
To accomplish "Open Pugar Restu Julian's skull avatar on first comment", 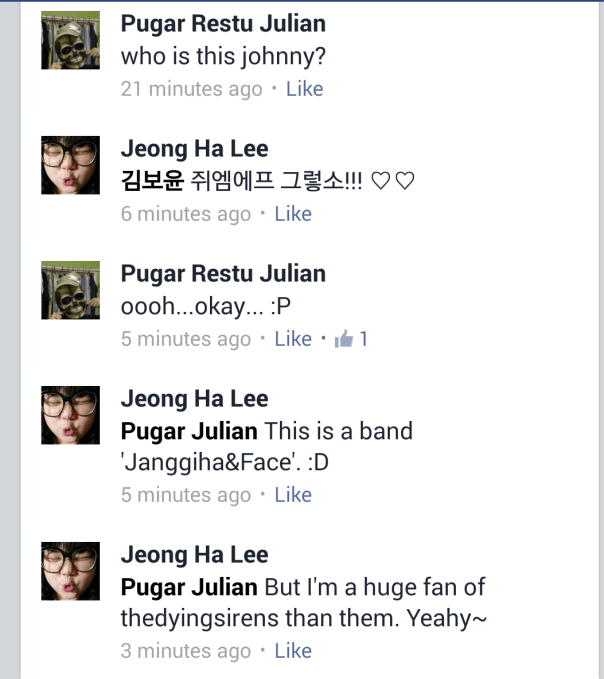I will [x=70, y=40].
